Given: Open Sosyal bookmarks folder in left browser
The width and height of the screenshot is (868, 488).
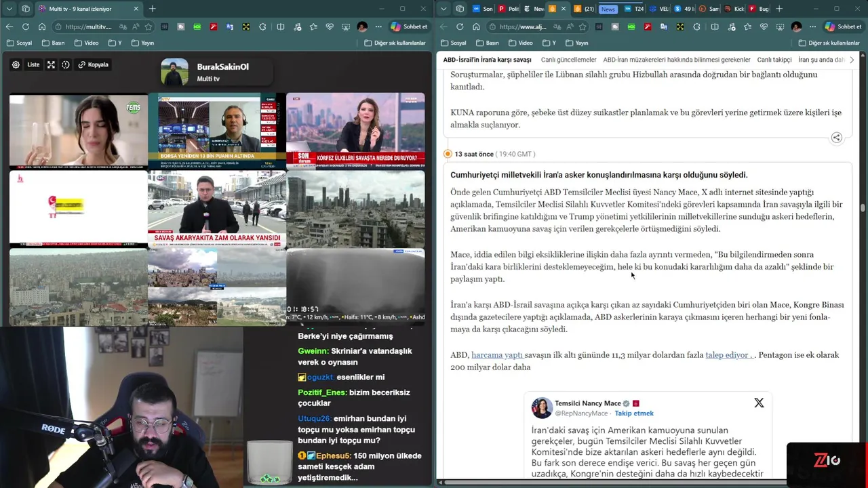Looking at the screenshot, I should 20,43.
